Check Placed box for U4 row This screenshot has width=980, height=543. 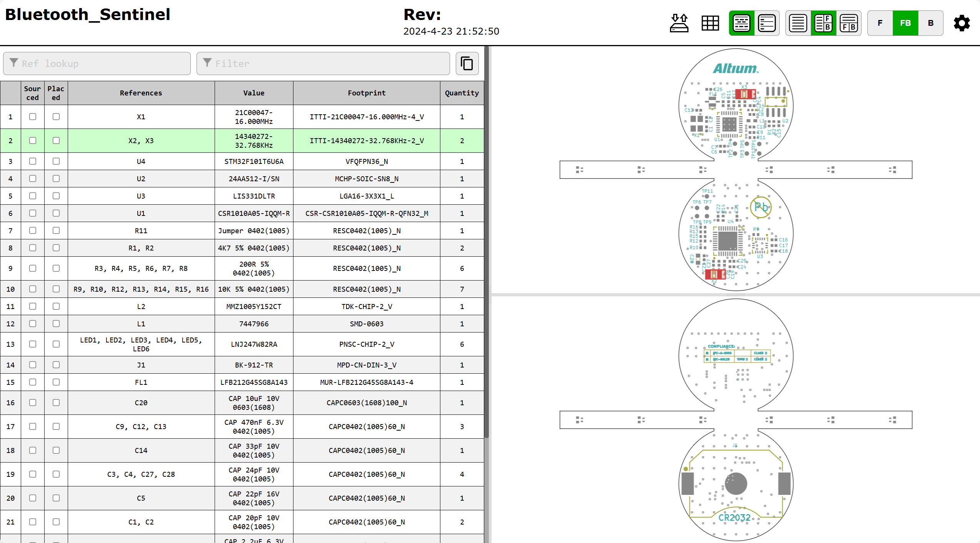coord(56,161)
